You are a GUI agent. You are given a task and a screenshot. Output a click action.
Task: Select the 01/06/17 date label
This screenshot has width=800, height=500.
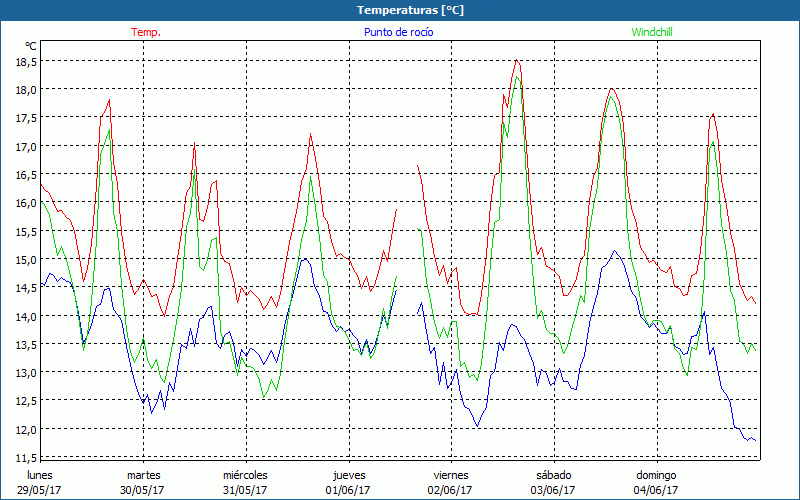(x=348, y=490)
